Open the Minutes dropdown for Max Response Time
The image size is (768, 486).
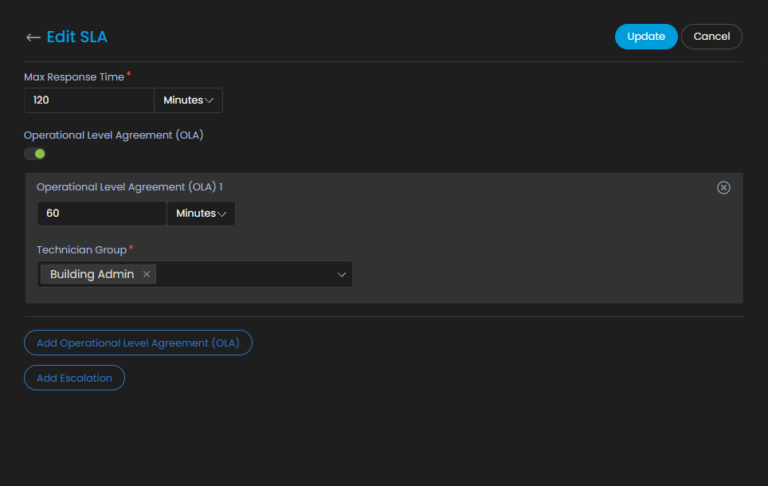[x=189, y=100]
